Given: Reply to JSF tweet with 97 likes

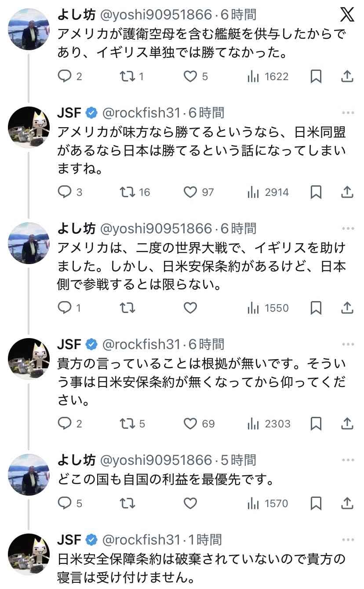Looking at the screenshot, I should (65, 192).
